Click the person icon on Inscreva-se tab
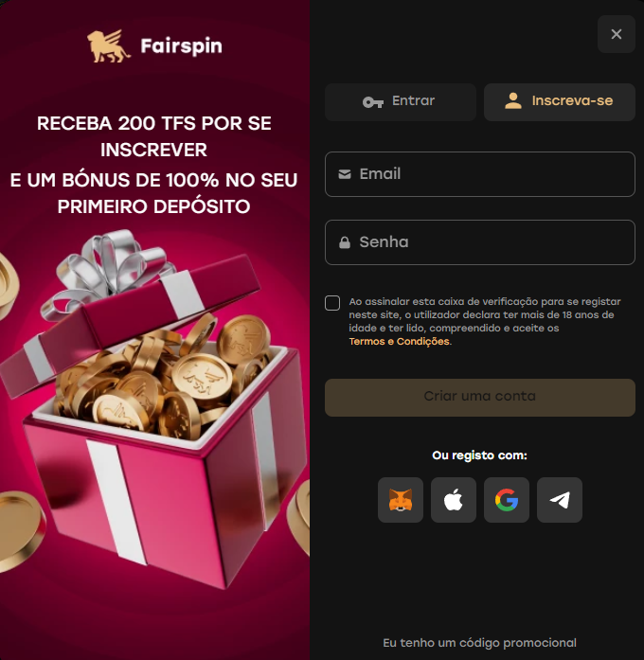 point(513,101)
